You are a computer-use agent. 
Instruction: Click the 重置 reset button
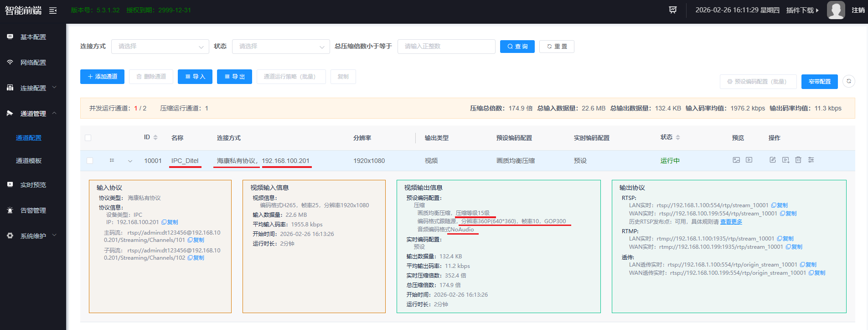point(557,47)
